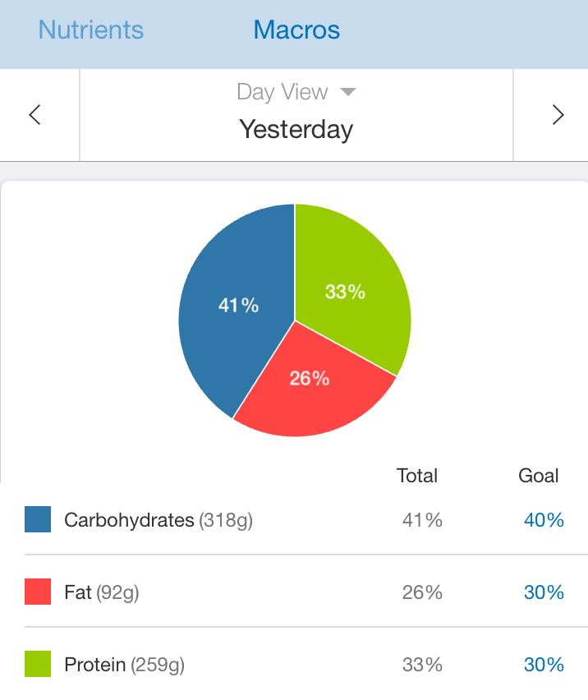This screenshot has height=700, width=588.
Task: Edit the Protein 30% goal
Action: point(544,665)
